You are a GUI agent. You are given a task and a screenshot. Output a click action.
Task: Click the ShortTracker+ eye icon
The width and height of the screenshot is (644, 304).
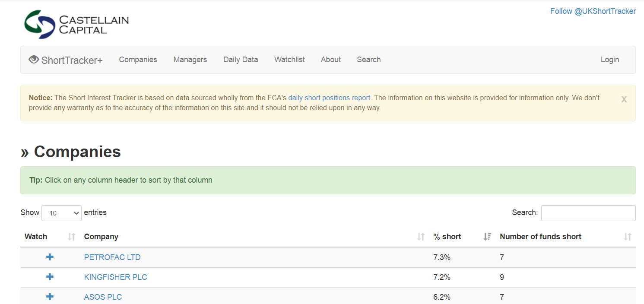coord(34,60)
